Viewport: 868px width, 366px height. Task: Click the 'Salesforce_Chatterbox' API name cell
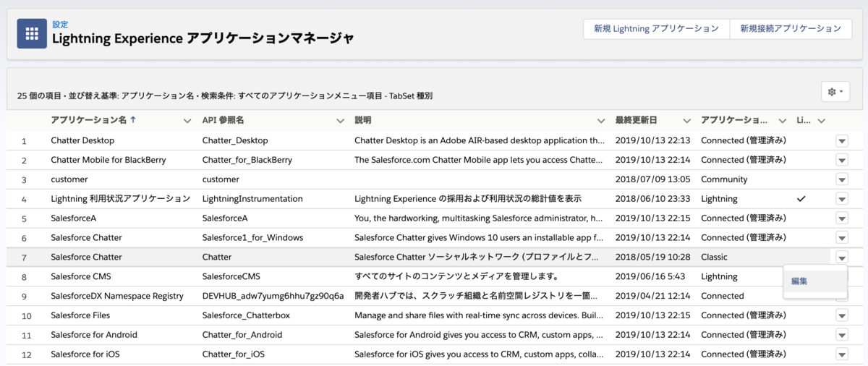point(246,315)
